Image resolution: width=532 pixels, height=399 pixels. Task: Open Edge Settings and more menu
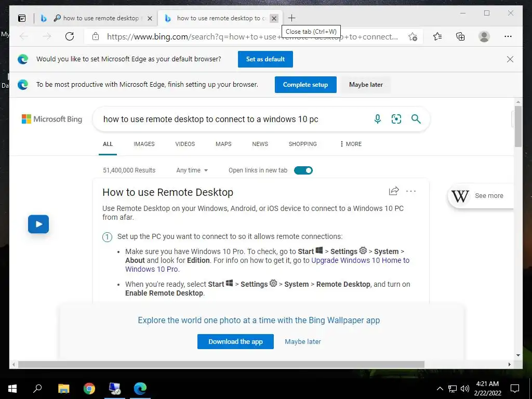tap(508, 36)
